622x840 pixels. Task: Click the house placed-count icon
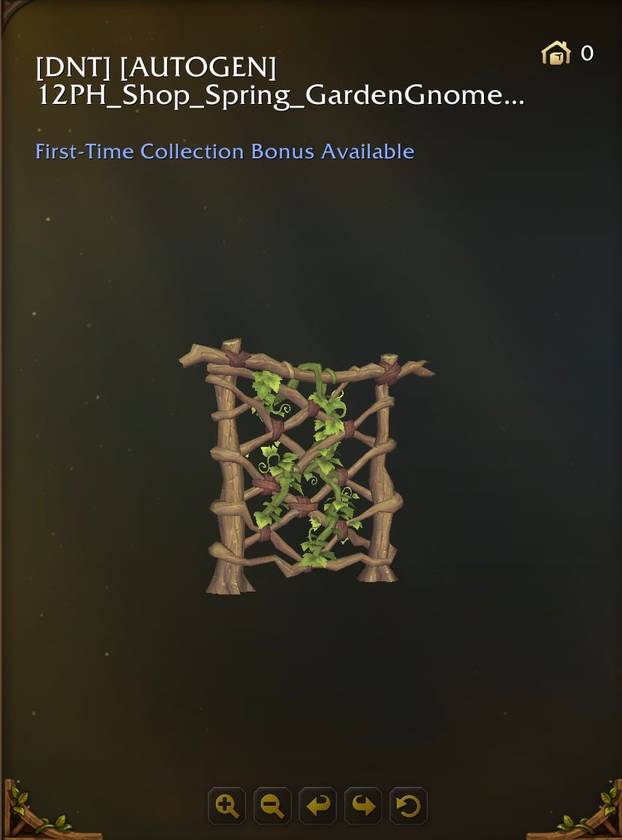[556, 53]
